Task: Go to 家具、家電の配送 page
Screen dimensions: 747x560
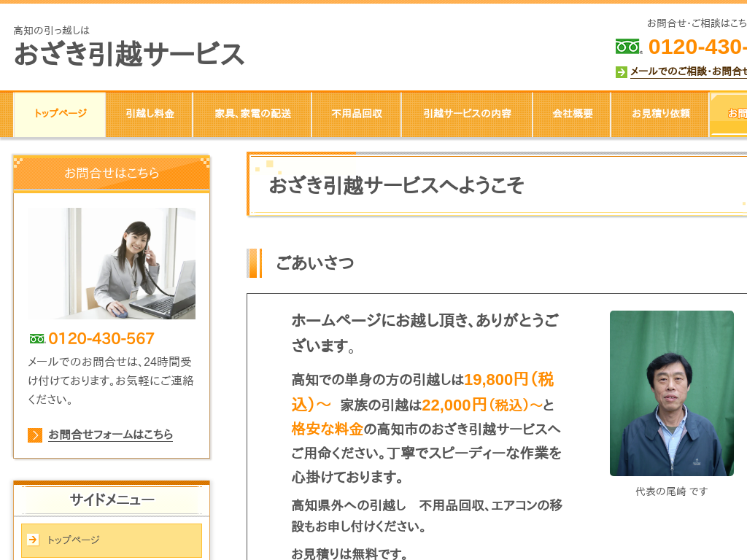Action: 252,114
